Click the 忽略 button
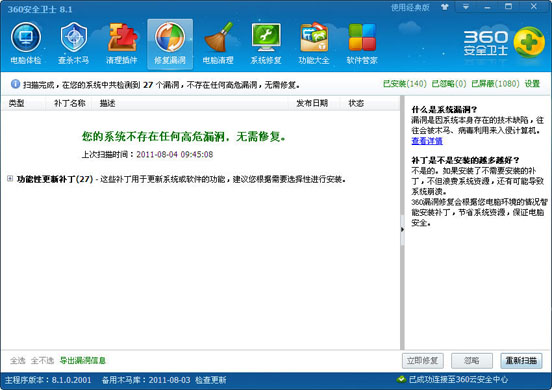552x390 pixels. [x=472, y=361]
